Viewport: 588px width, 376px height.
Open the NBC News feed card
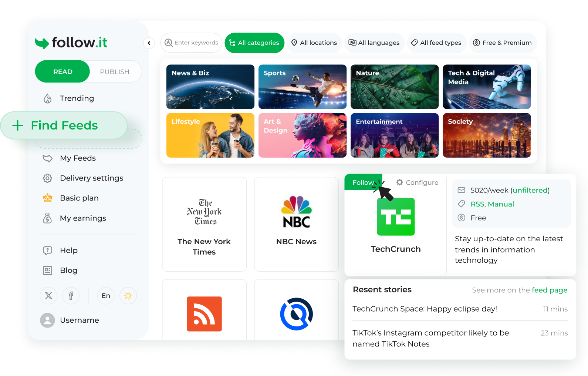296,224
